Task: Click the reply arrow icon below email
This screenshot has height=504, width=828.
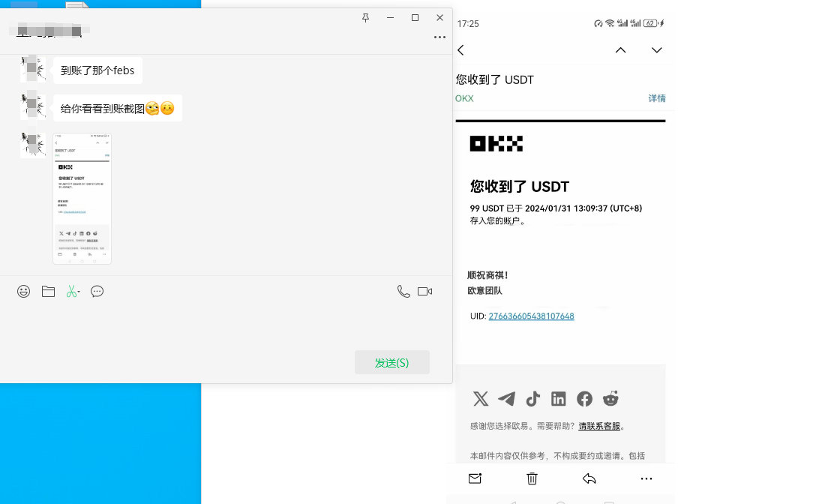Action: pos(589,478)
